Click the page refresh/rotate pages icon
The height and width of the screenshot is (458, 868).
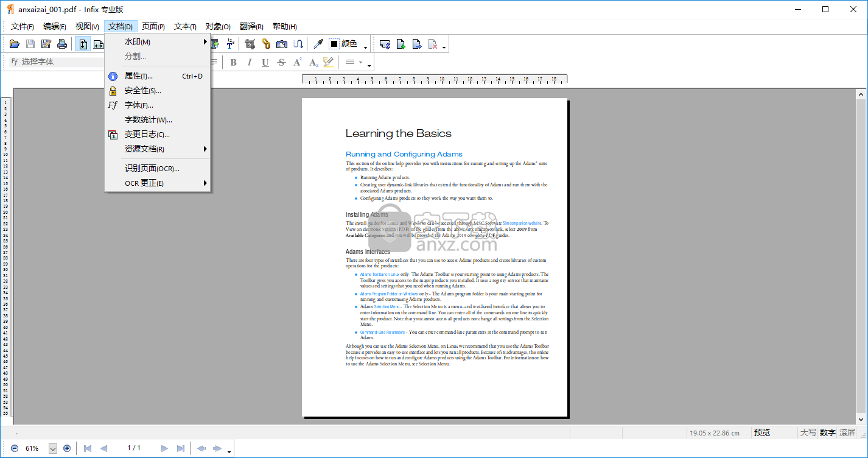(x=385, y=44)
